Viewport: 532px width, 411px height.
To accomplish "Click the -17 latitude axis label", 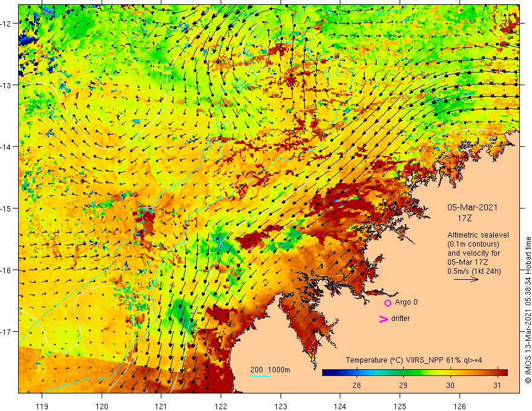I will [6, 332].
